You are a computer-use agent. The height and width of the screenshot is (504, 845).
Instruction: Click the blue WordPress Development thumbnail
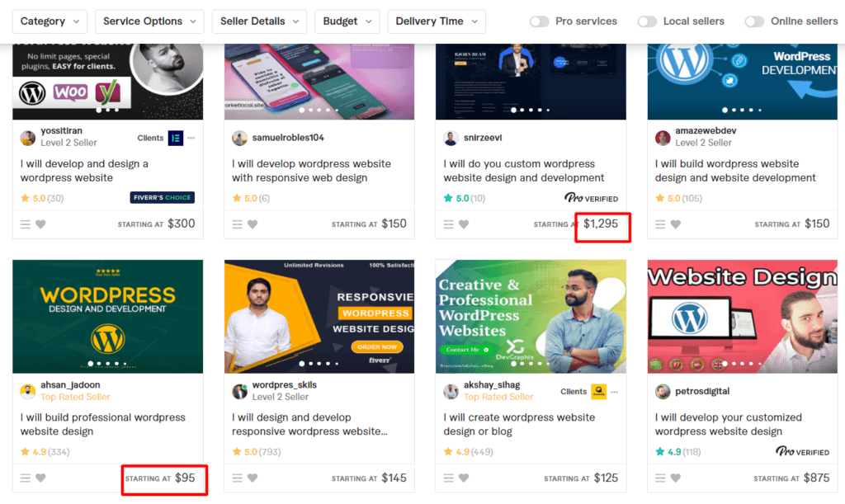click(x=743, y=82)
